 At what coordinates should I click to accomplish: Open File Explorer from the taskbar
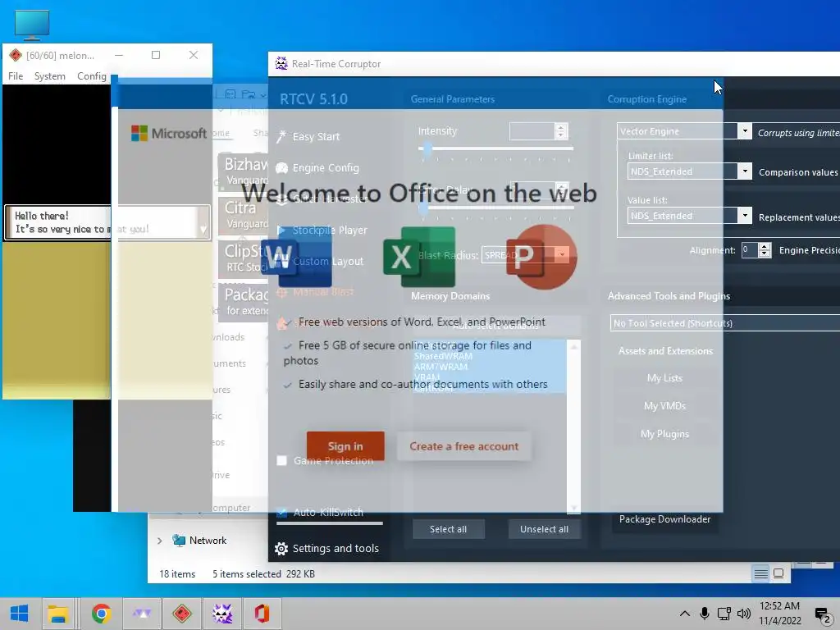(58, 614)
